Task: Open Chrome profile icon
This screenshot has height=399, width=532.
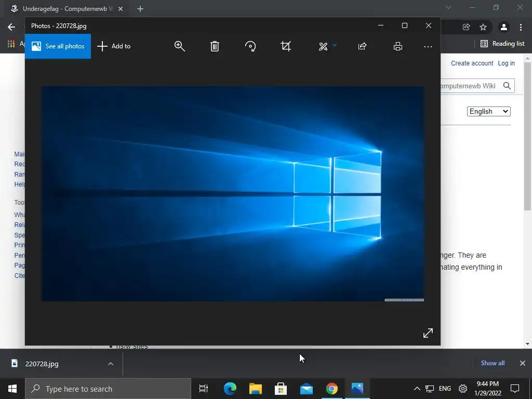Action: [504, 27]
